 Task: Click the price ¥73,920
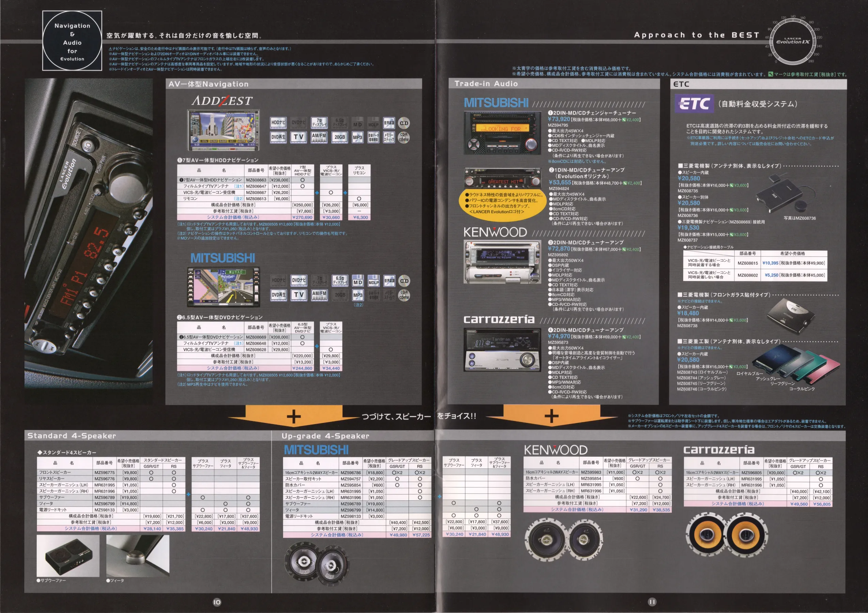click(x=559, y=119)
